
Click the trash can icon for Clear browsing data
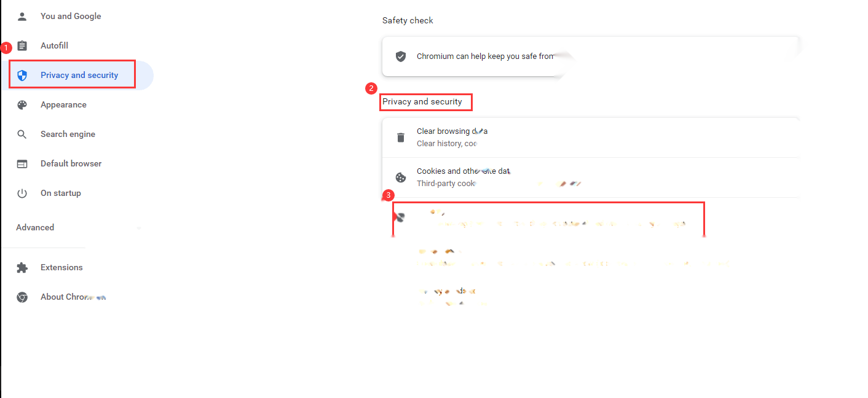(401, 138)
